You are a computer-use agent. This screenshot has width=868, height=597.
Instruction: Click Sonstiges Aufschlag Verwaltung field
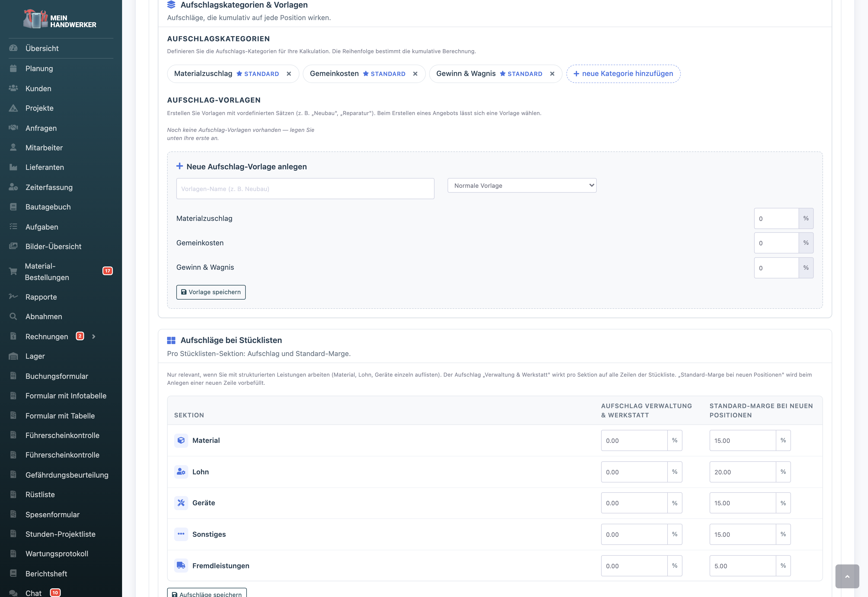(634, 534)
